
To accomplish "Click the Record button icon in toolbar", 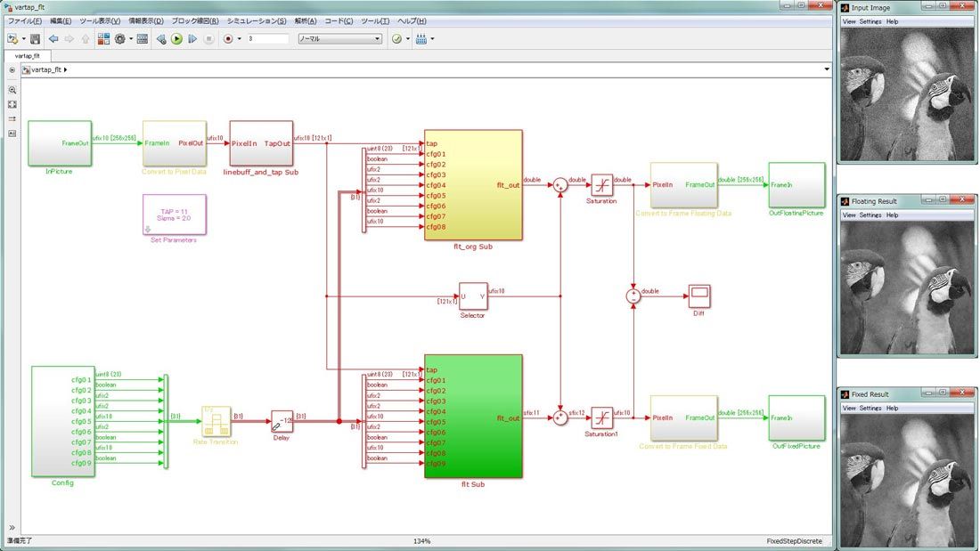I will click(x=228, y=39).
